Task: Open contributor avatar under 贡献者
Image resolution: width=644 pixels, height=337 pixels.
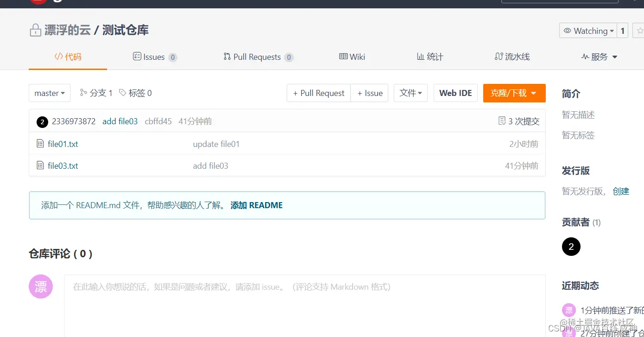Action: (571, 247)
